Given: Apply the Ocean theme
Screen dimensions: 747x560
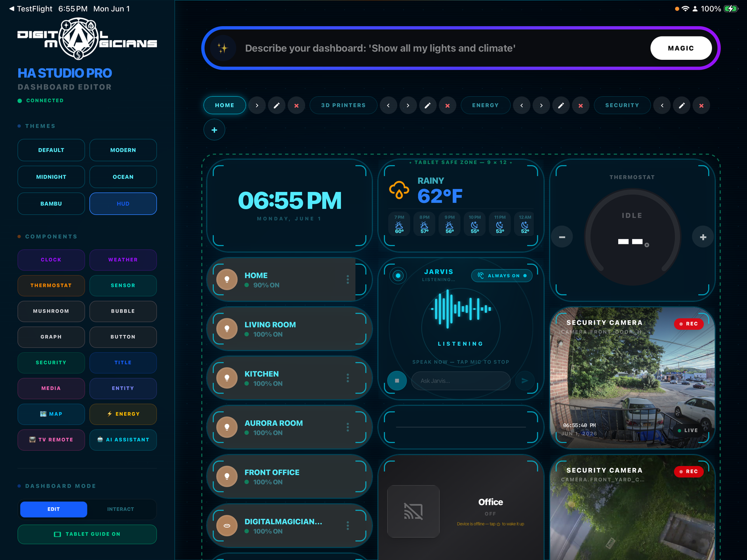Looking at the screenshot, I should [x=123, y=177].
